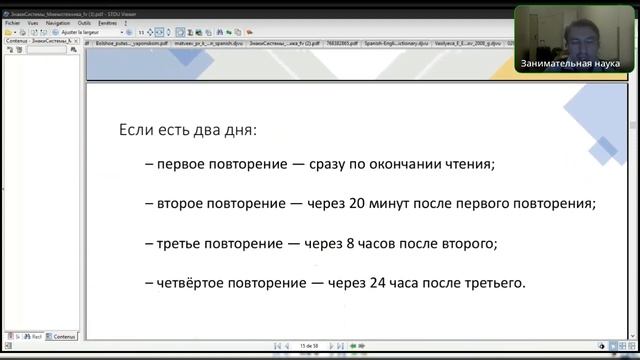Click the orange bookmark icon in toolbar
640x360 pixels.
[x=249, y=32]
